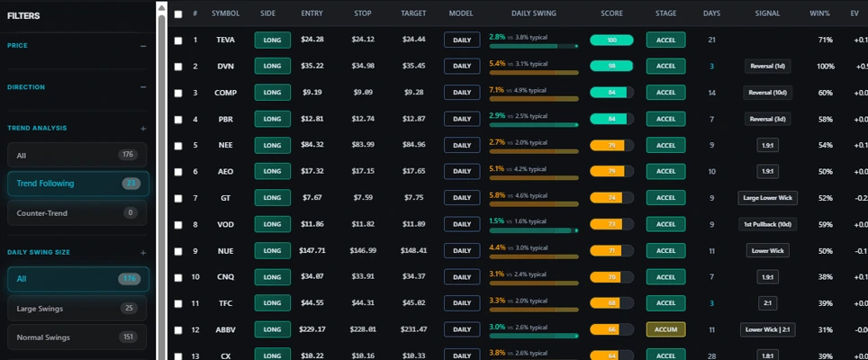Check the NEE row checkbox

point(177,146)
